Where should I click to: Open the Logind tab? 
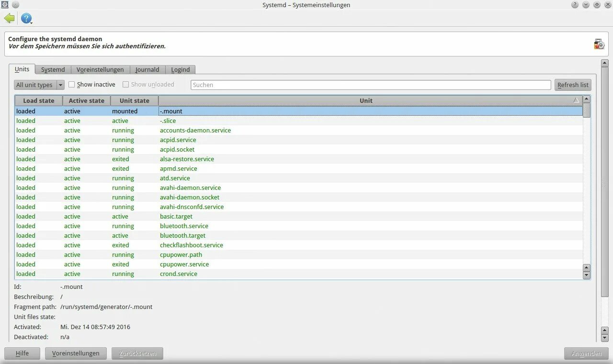tap(181, 69)
